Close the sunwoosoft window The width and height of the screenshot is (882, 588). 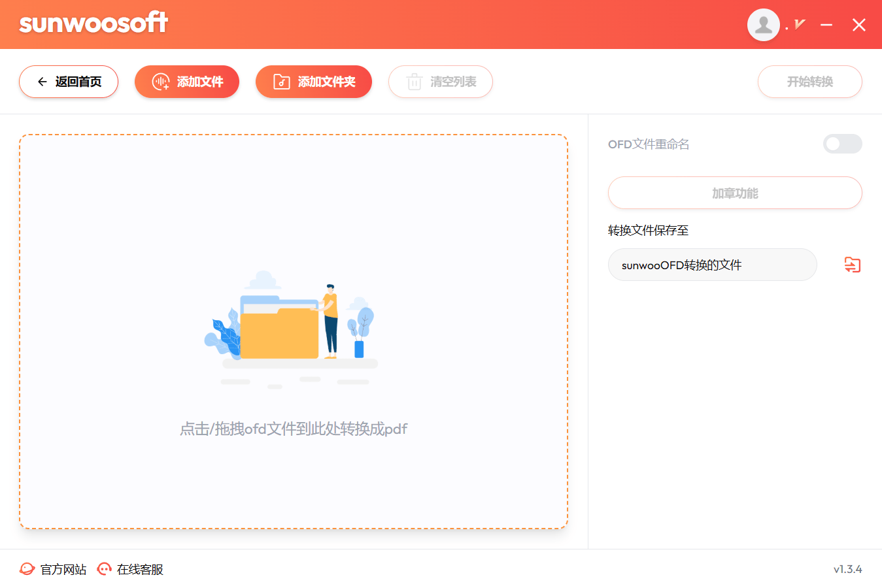[x=858, y=25]
